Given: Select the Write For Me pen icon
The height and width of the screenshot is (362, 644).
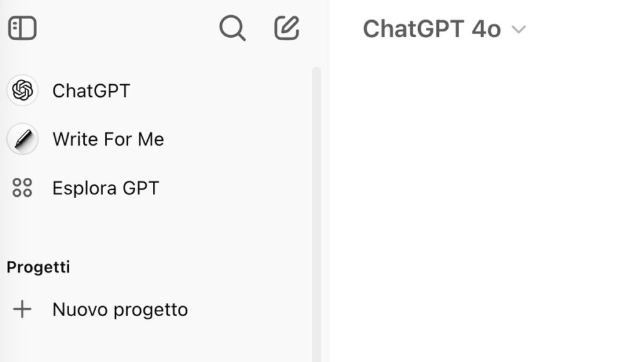Looking at the screenshot, I should coord(22,139).
